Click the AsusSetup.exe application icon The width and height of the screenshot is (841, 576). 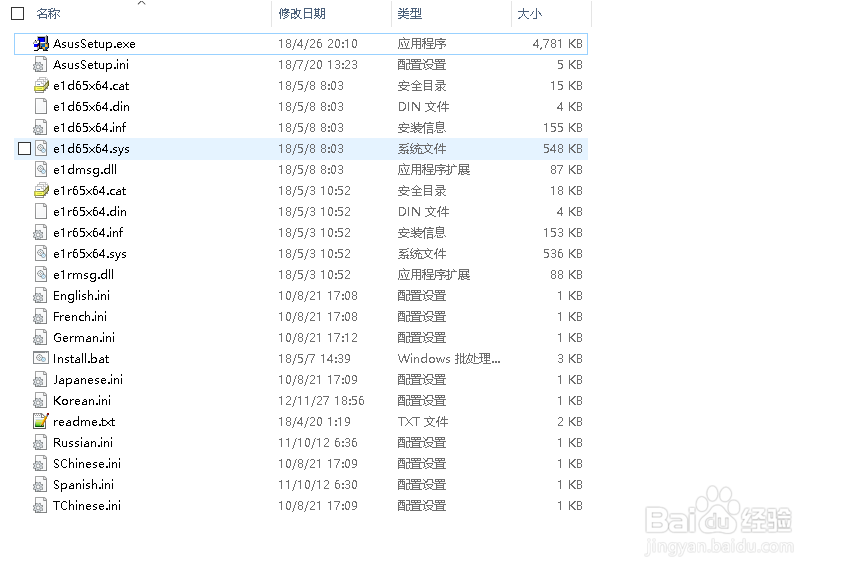click(x=41, y=43)
